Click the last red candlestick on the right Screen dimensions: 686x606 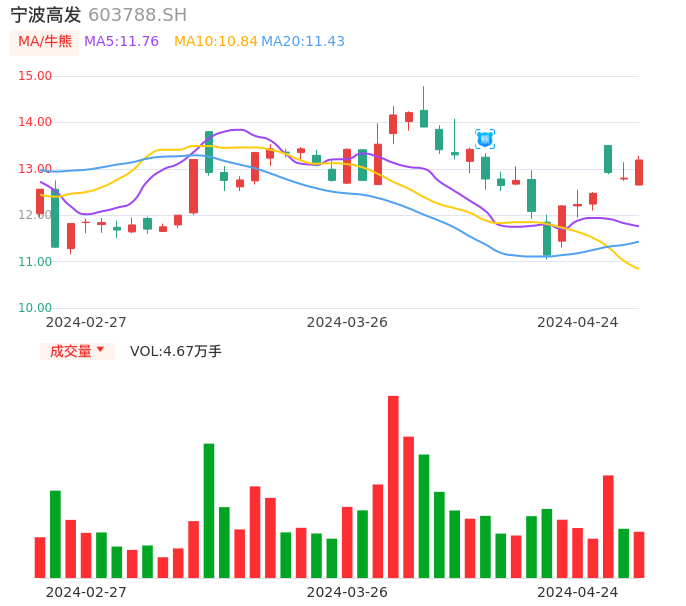pyautogui.click(x=639, y=172)
